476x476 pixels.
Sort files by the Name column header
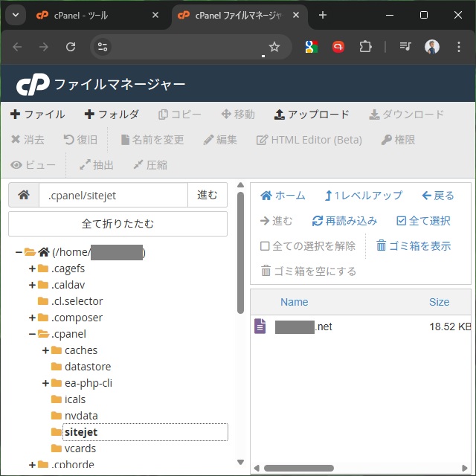point(294,302)
